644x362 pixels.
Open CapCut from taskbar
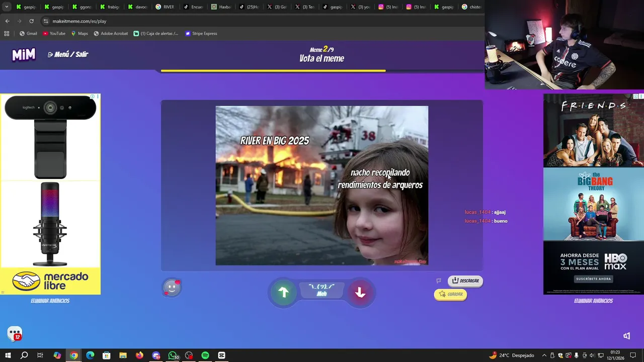(x=221, y=355)
